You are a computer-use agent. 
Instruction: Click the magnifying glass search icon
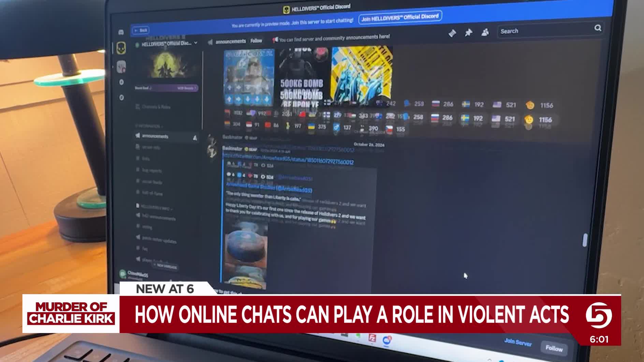tap(598, 28)
